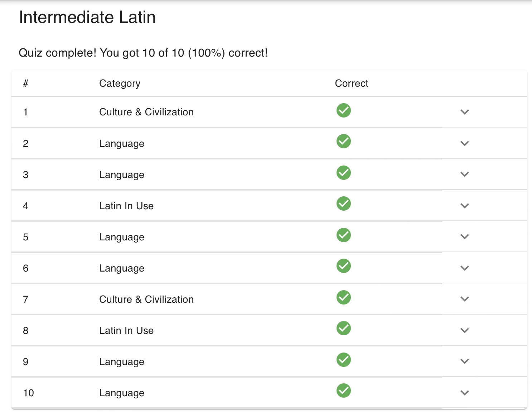
Task: Open details chevron for question 6
Action: point(464,268)
